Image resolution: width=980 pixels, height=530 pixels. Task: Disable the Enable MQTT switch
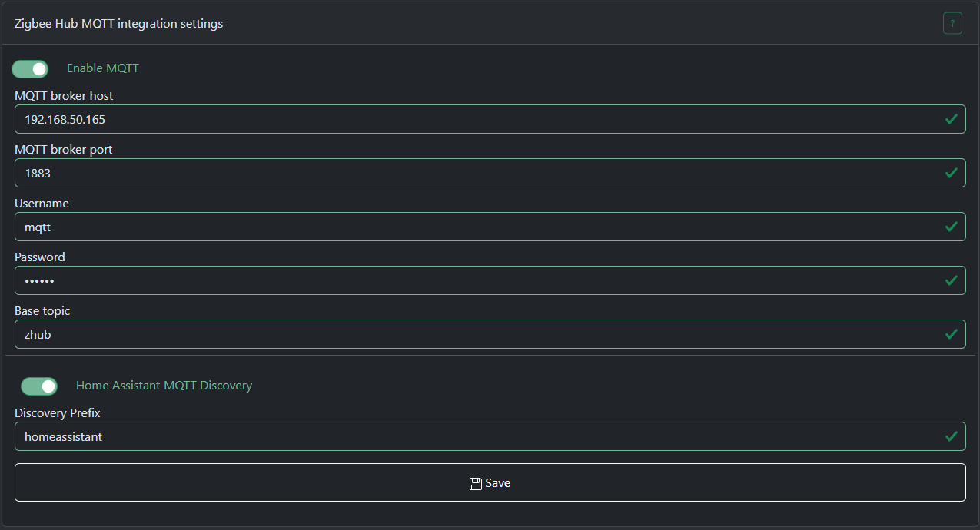[x=30, y=69]
